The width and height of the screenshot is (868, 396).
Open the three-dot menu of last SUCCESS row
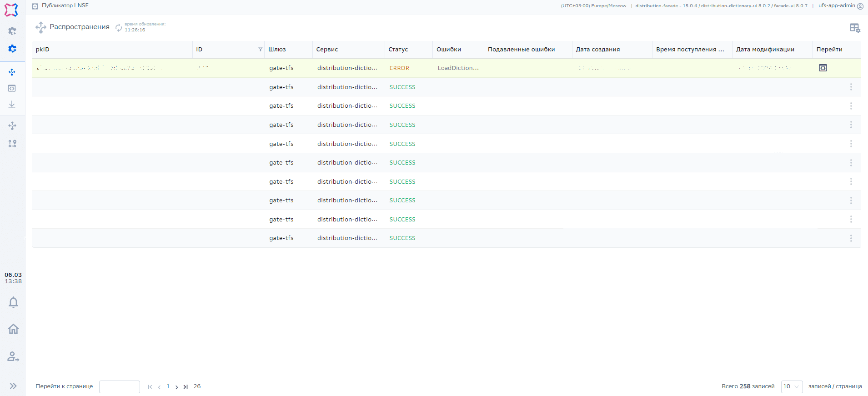(x=851, y=238)
